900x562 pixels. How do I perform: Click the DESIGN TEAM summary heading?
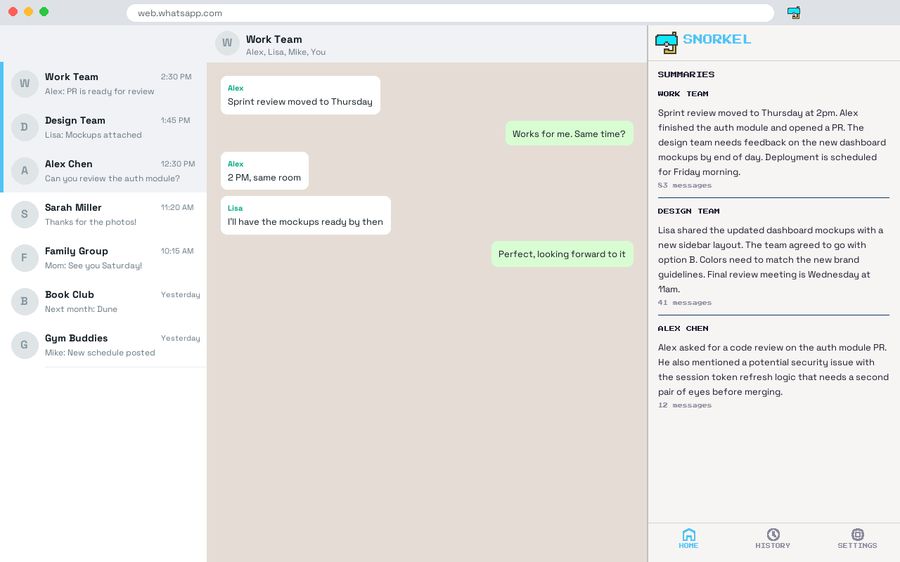coord(689,211)
